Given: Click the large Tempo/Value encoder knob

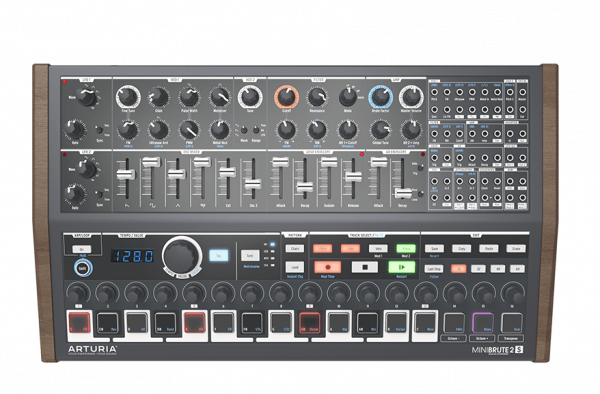Looking at the screenshot, I should pos(182,256).
